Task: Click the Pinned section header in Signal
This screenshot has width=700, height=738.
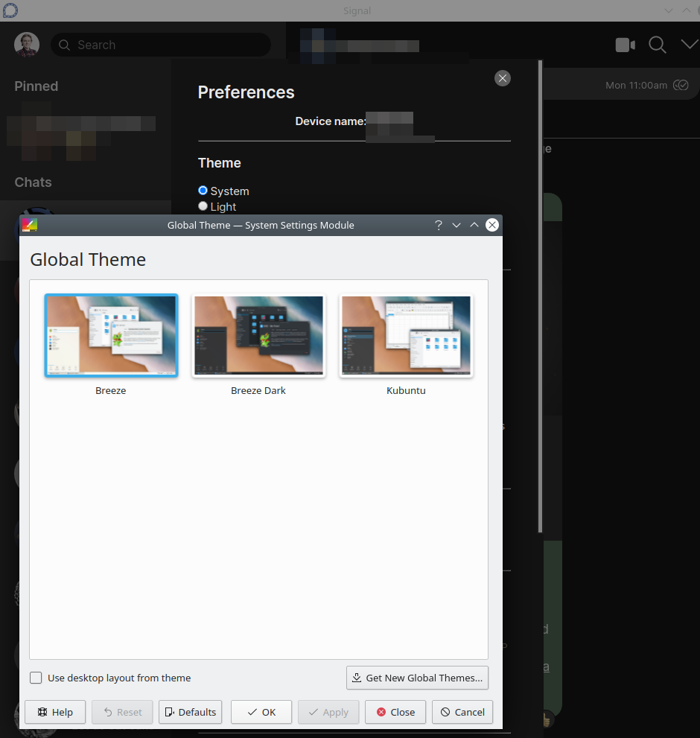Action: coord(36,86)
